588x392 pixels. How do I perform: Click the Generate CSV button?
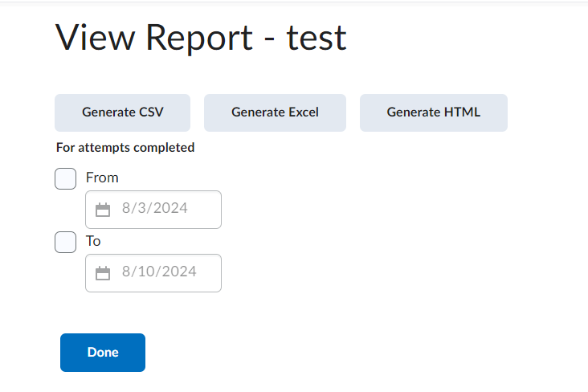tap(122, 112)
